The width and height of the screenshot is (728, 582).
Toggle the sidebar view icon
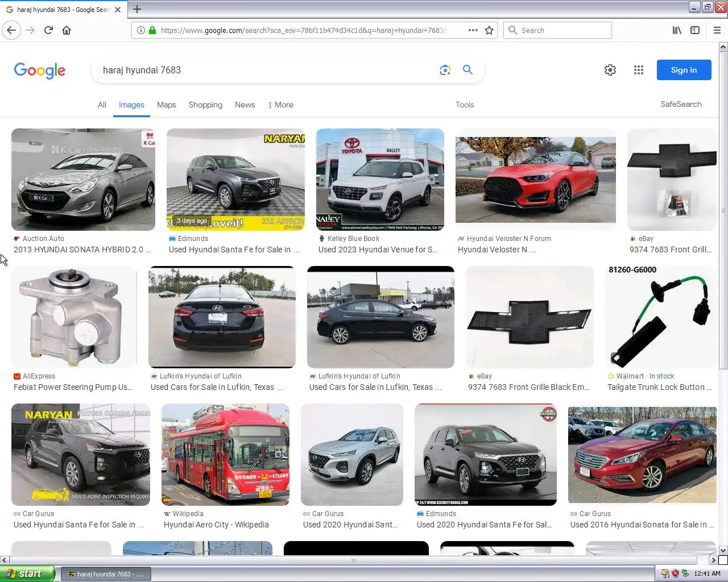point(695,30)
